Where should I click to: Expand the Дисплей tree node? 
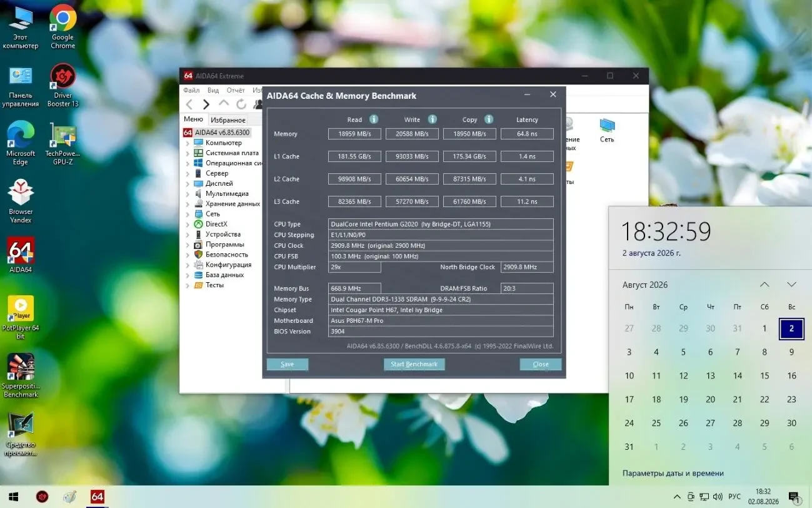click(x=188, y=184)
